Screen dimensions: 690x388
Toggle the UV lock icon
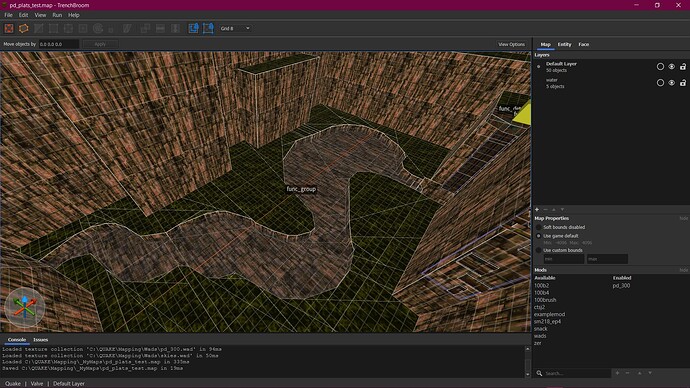pyautogui.click(x=208, y=29)
